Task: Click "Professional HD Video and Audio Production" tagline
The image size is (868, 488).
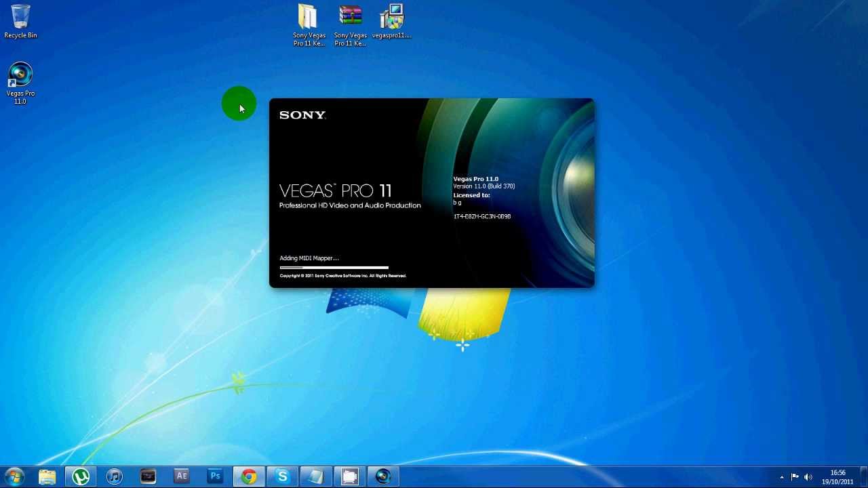Action: tap(350, 205)
